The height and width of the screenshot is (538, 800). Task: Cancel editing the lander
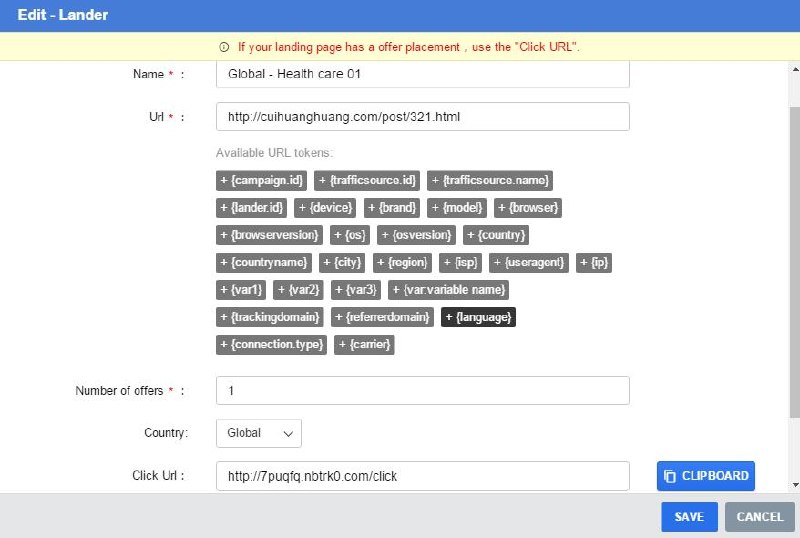pos(759,517)
